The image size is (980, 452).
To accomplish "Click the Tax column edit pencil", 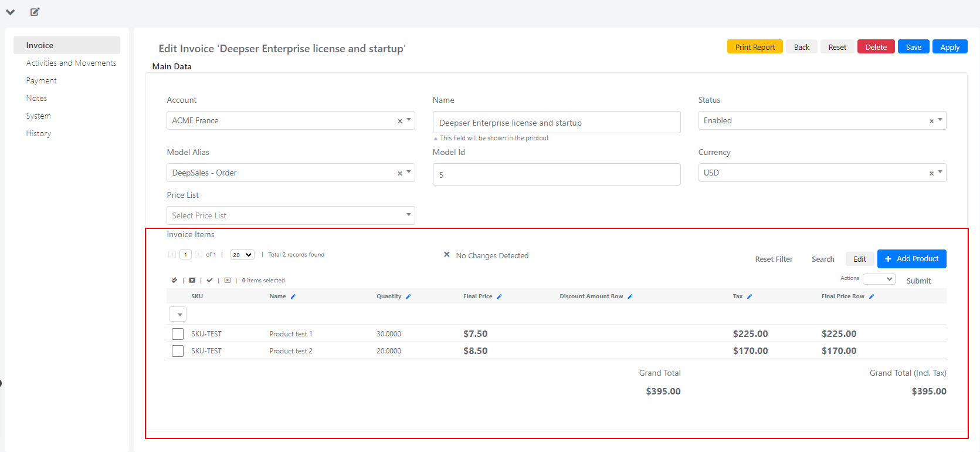I will point(750,296).
